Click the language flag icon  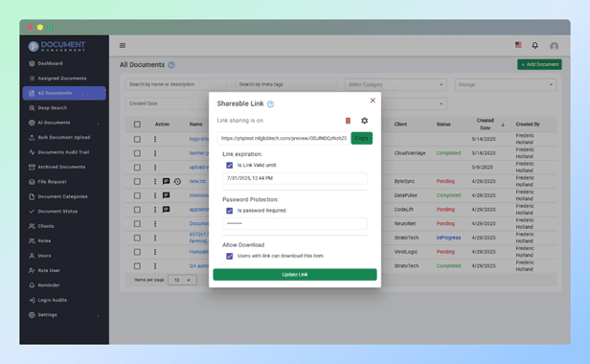click(x=518, y=45)
